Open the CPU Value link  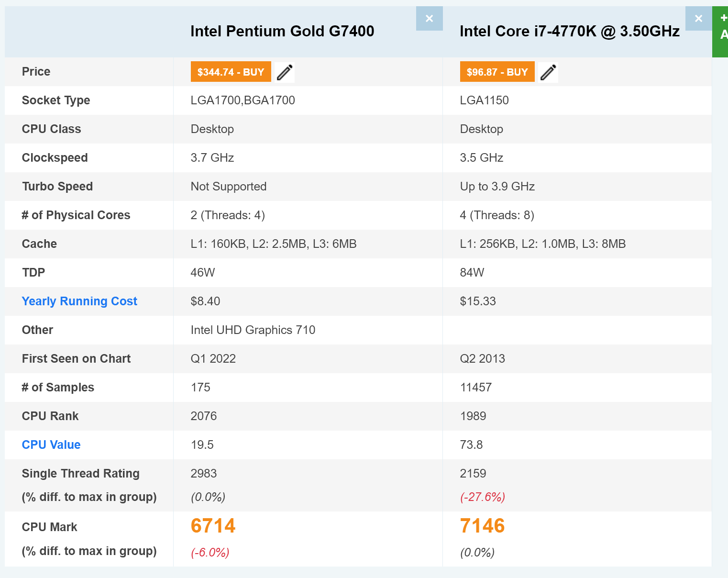click(x=51, y=445)
